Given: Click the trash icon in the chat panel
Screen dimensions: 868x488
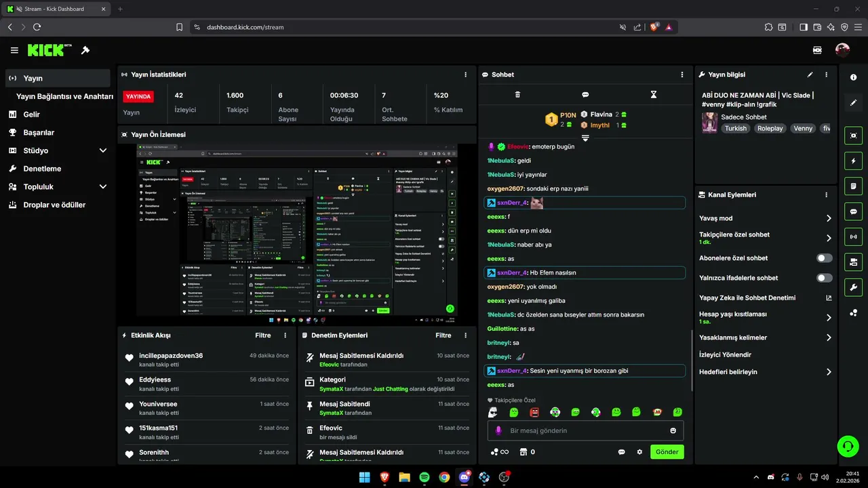Looking at the screenshot, I should [517, 95].
